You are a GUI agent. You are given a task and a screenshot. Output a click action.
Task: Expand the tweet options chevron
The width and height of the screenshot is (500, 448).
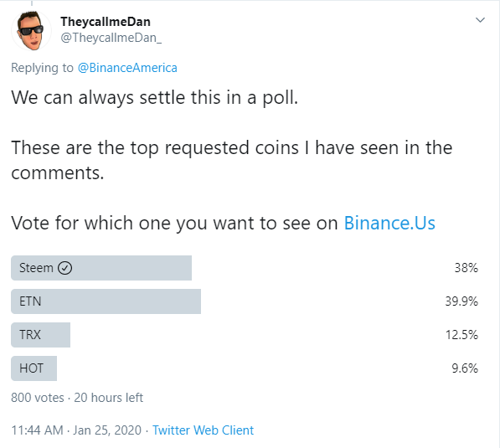480,20
